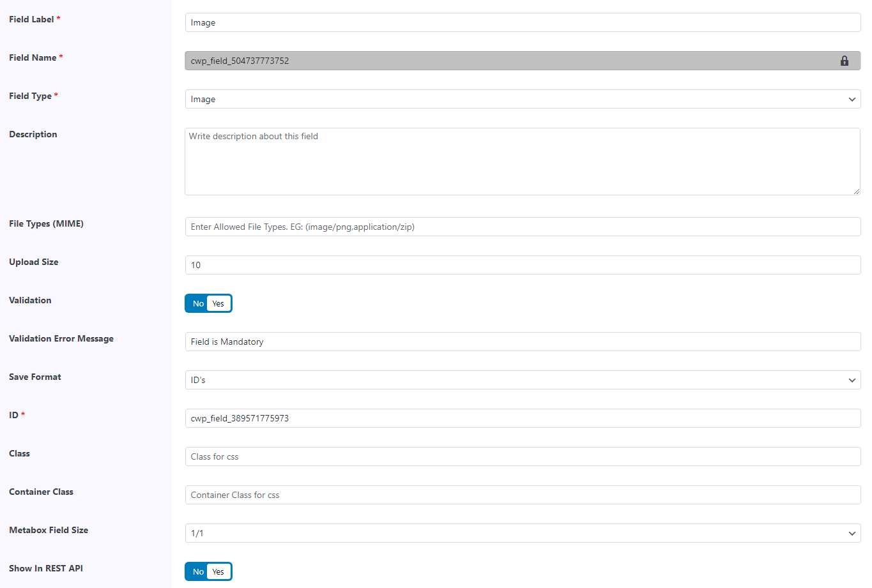
Task: Click the Validation Error Message input
Action: pos(523,342)
